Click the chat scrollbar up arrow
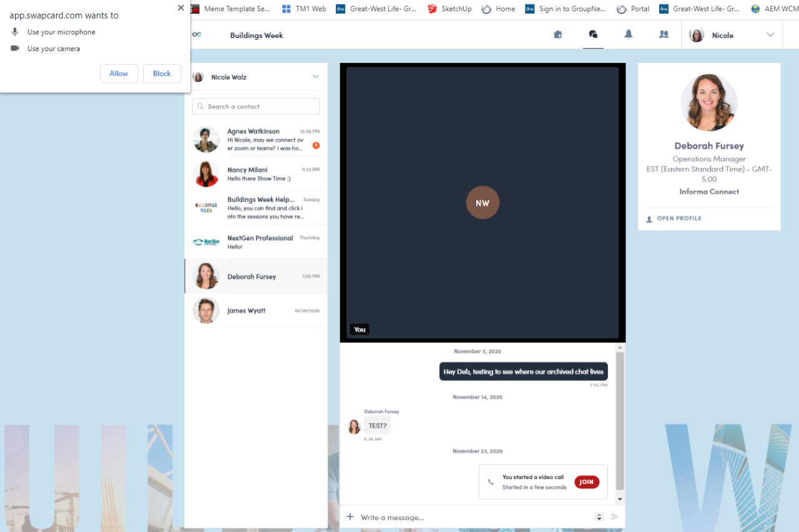The width and height of the screenshot is (799, 532). (x=620, y=347)
